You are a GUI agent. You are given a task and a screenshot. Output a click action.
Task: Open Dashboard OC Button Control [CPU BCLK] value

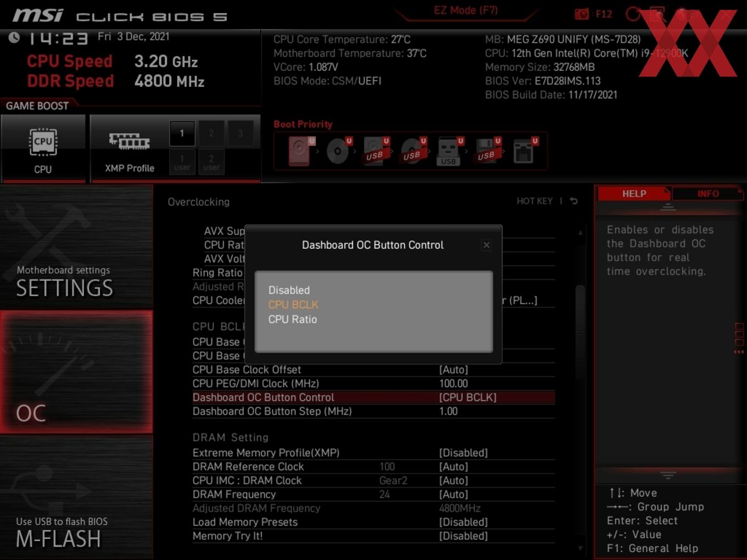tap(467, 397)
